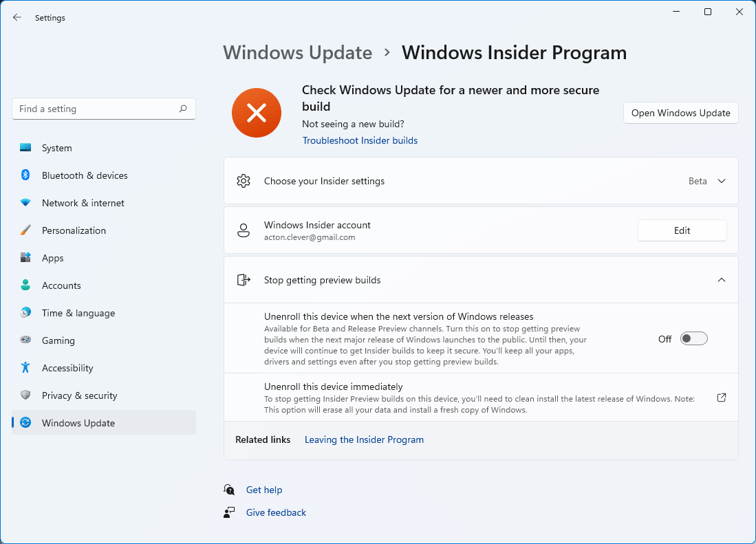Toggle unenroll when next Windows version releases
Image resolution: width=756 pixels, height=544 pixels.
pos(693,338)
